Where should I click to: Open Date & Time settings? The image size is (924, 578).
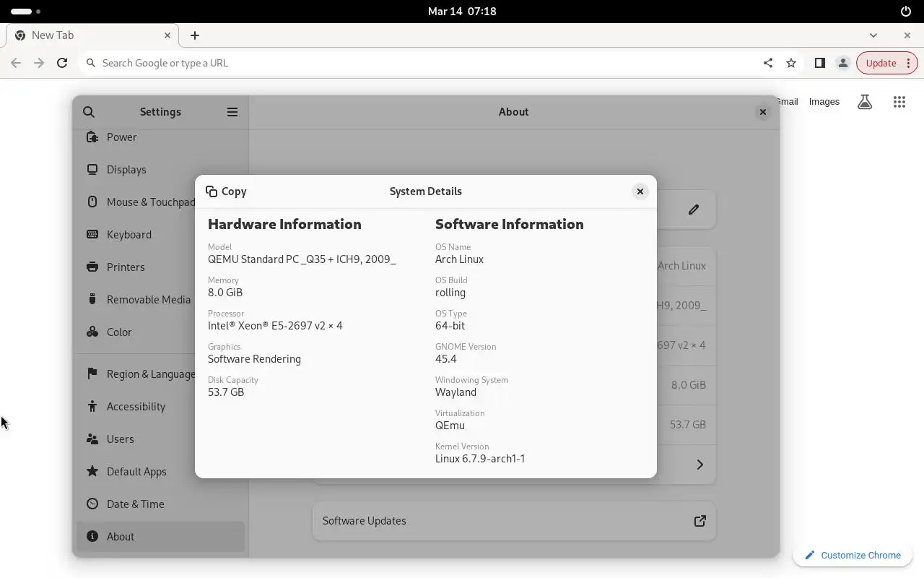click(135, 504)
